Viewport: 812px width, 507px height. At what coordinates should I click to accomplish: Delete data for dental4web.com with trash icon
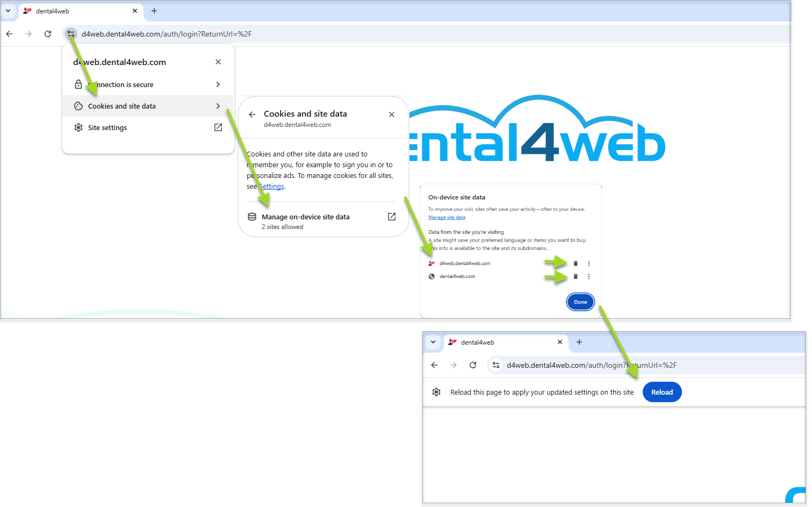tap(576, 276)
